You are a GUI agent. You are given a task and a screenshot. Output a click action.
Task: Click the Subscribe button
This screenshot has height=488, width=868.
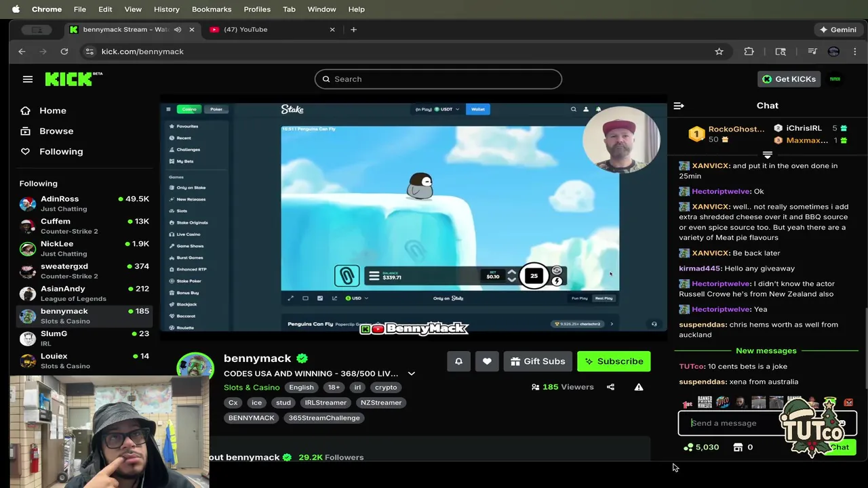tap(614, 361)
